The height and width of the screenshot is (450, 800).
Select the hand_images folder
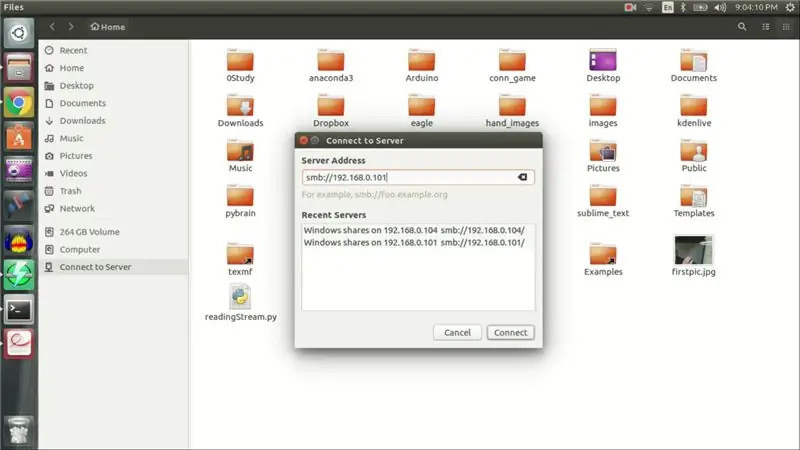[512, 111]
